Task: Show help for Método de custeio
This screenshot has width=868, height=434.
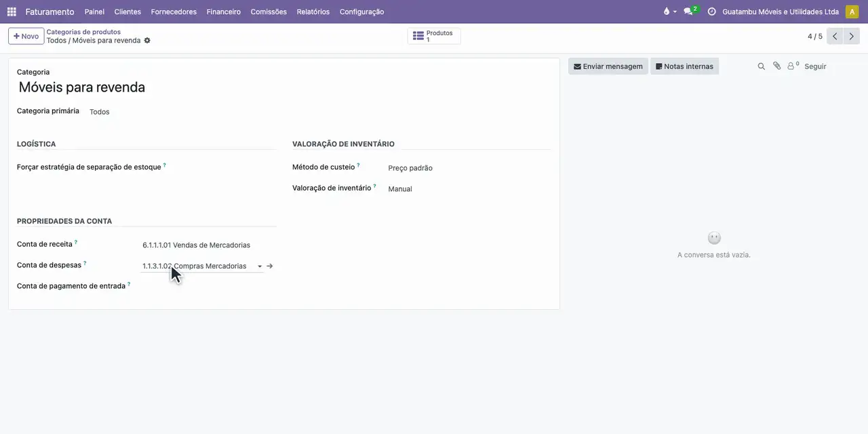Action: (x=358, y=165)
